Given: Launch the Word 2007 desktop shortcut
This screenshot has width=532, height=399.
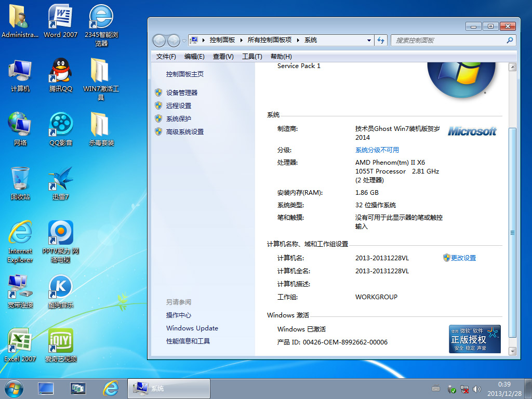Looking at the screenshot, I should pos(60,21).
